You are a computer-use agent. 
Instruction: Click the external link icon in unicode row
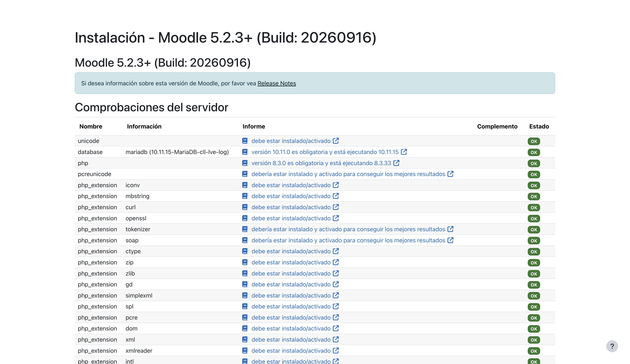tap(336, 141)
